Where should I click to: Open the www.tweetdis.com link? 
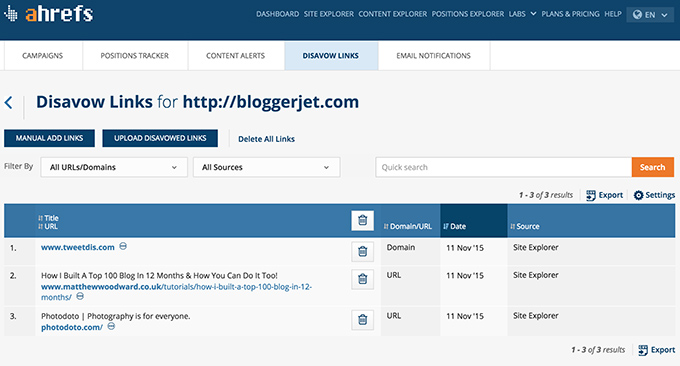click(x=78, y=247)
